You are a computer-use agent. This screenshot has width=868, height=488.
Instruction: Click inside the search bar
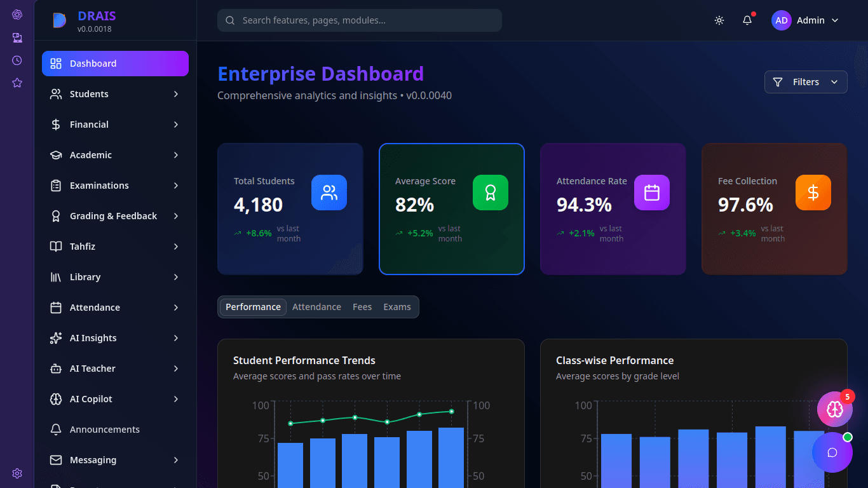click(x=359, y=20)
